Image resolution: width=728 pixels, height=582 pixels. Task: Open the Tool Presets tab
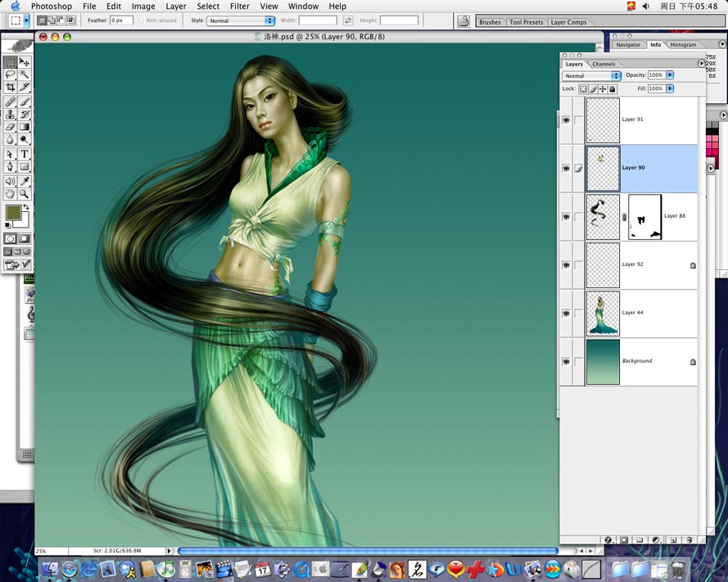point(526,22)
